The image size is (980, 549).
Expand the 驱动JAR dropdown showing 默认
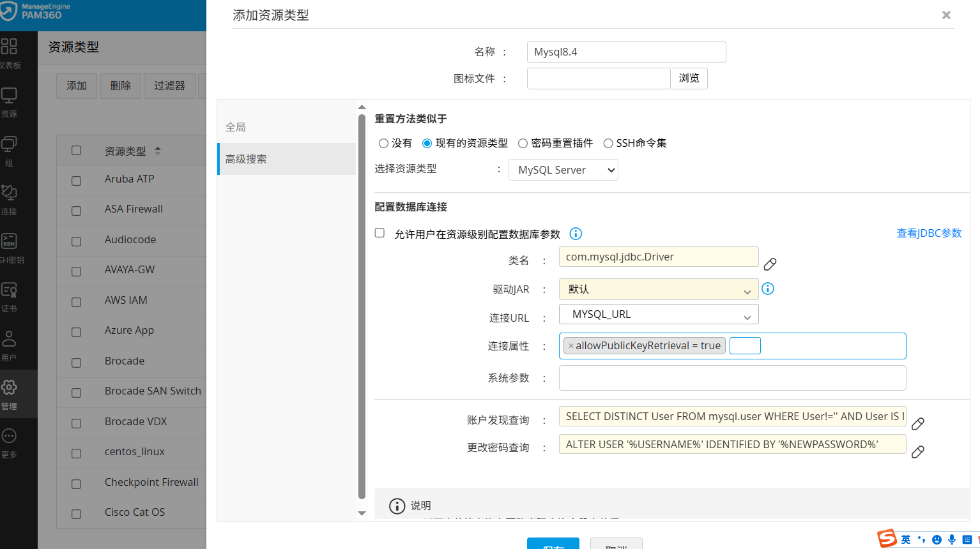(x=658, y=289)
